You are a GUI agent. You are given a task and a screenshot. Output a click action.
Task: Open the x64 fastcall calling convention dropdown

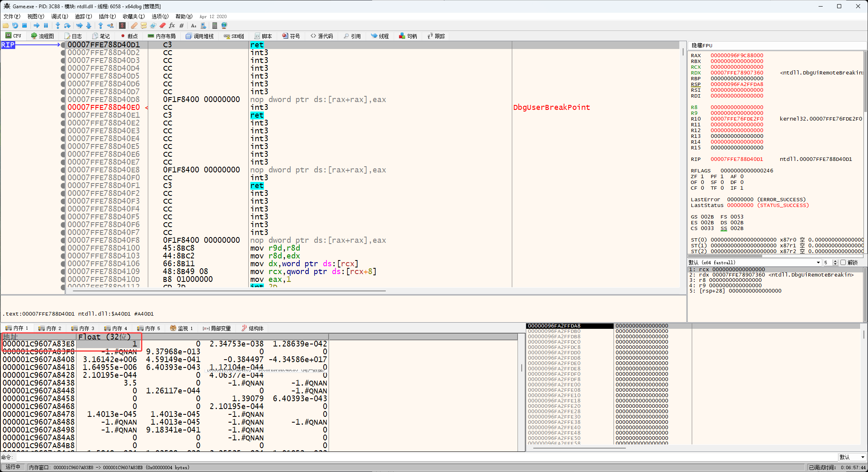tap(818, 263)
